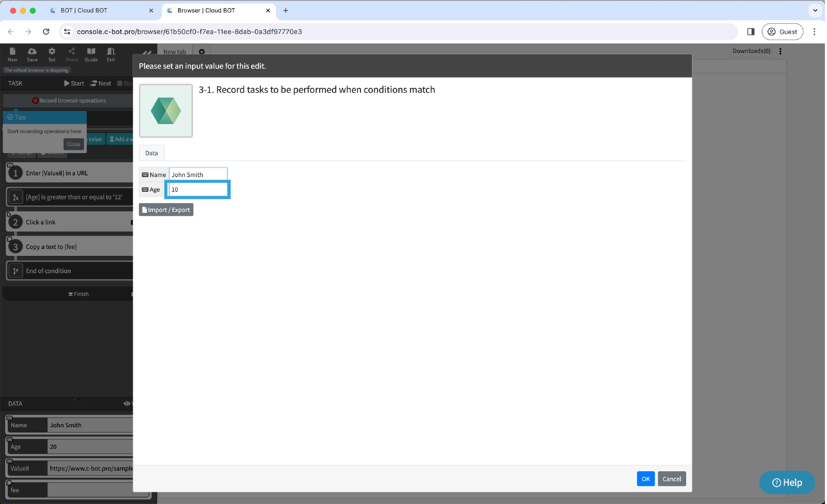Select the Data tab

pyautogui.click(x=151, y=153)
